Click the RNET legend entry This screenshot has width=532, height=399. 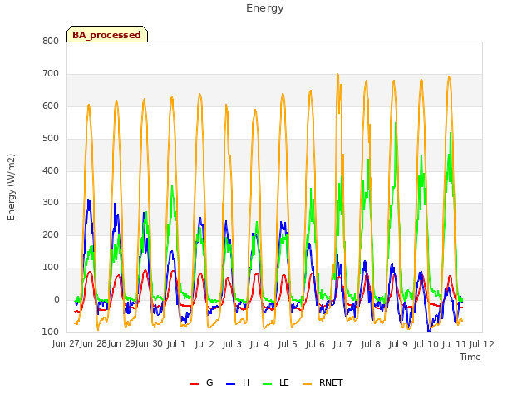[323, 382]
